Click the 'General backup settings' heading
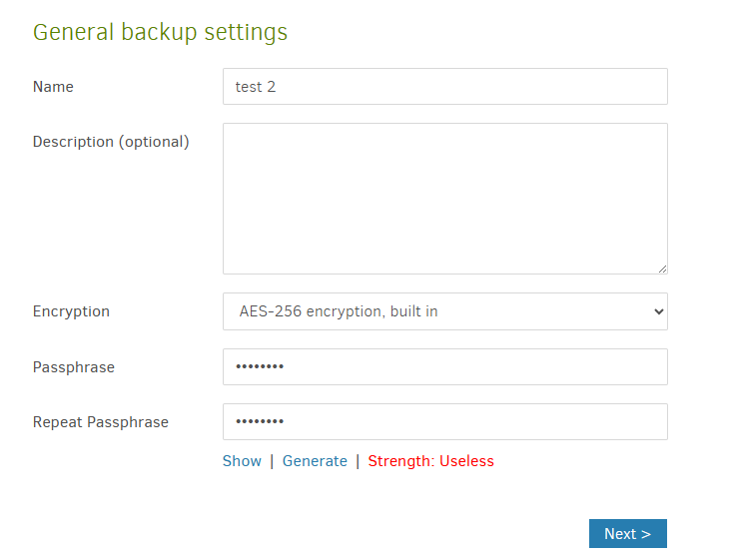The height and width of the screenshot is (560, 737). [x=160, y=32]
